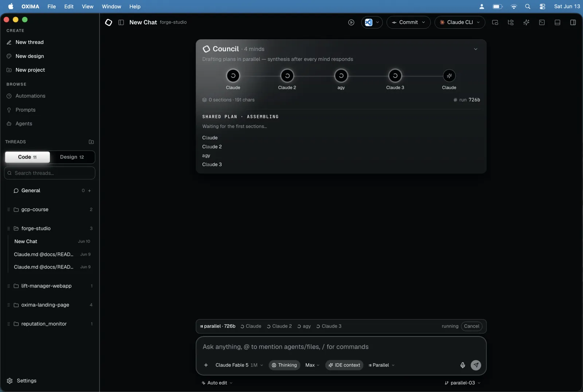Click the Claude 2 status chip in run bar

point(279,326)
